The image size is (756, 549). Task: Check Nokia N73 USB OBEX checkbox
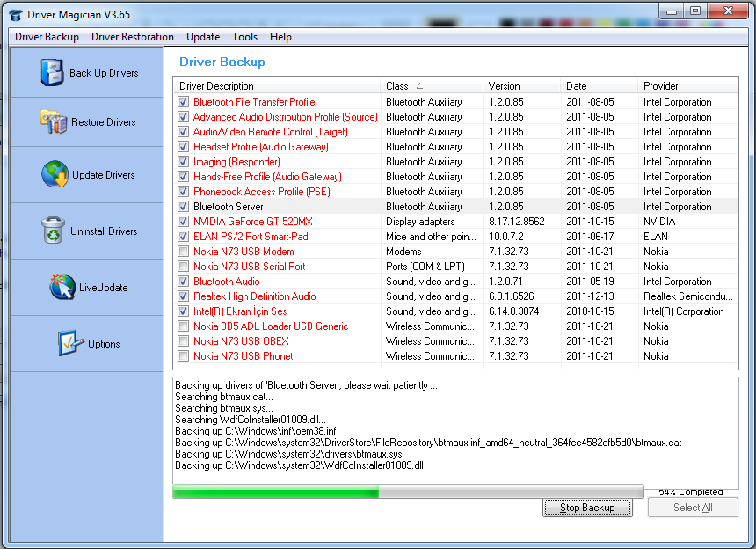click(x=183, y=341)
